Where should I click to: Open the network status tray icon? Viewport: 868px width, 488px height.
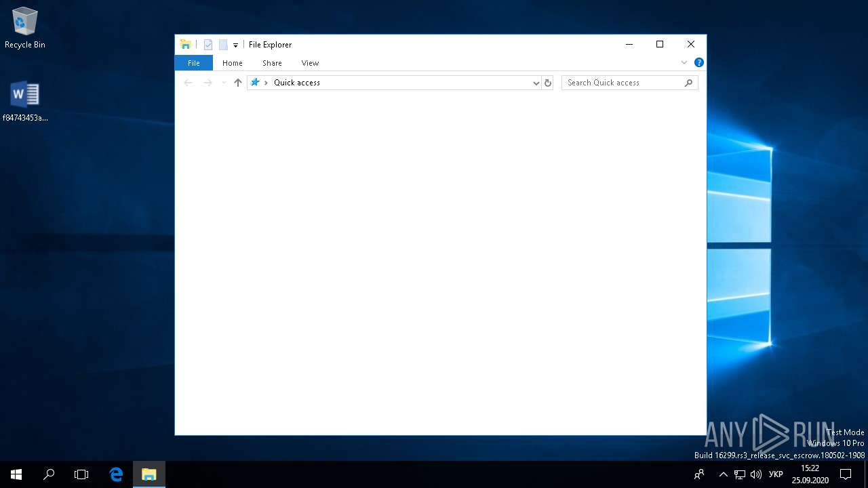[x=740, y=474]
